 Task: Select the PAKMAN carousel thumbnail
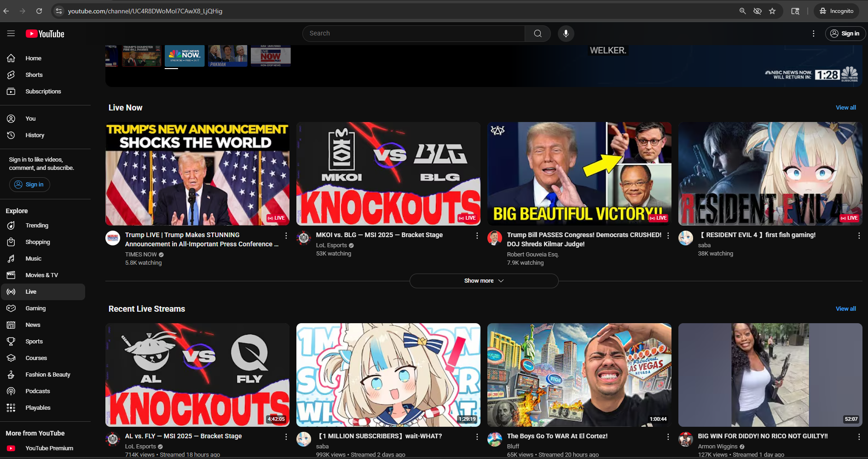tap(227, 56)
